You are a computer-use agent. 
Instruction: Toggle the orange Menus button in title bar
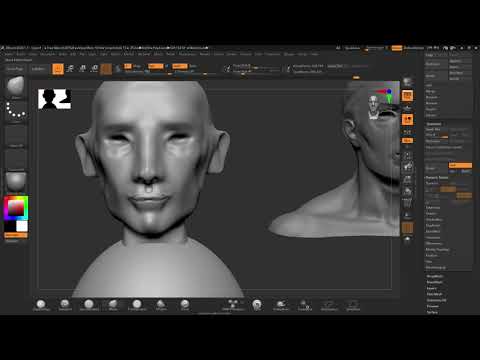point(397,48)
